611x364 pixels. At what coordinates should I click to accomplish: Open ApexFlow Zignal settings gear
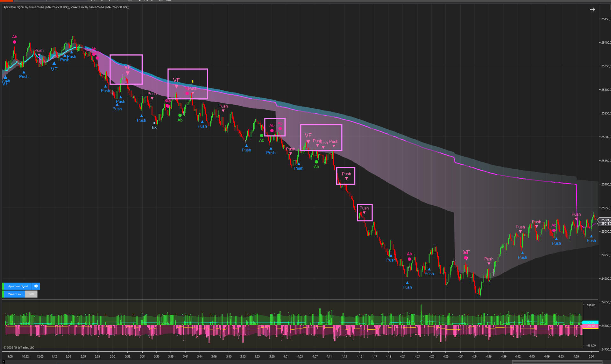tap(36, 286)
